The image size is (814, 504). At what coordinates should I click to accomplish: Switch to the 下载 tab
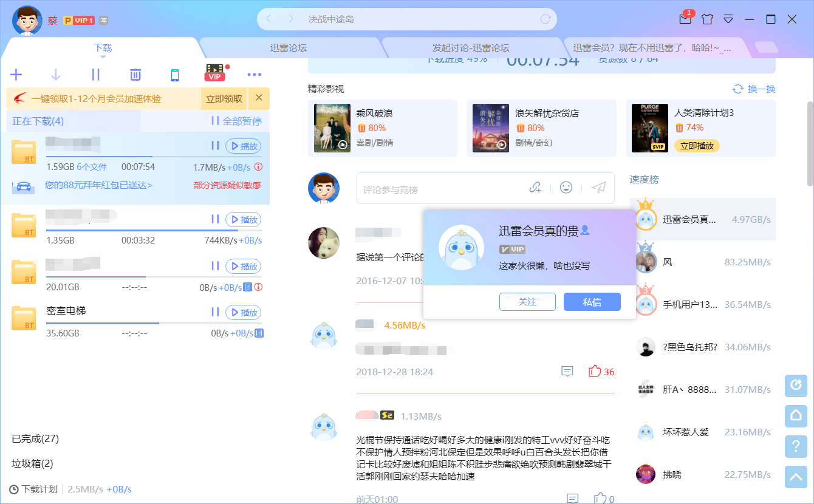103,48
